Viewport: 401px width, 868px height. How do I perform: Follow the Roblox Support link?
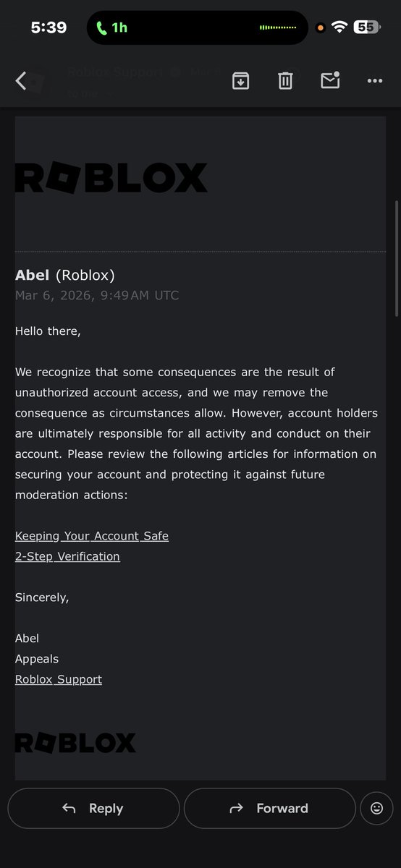tap(59, 679)
